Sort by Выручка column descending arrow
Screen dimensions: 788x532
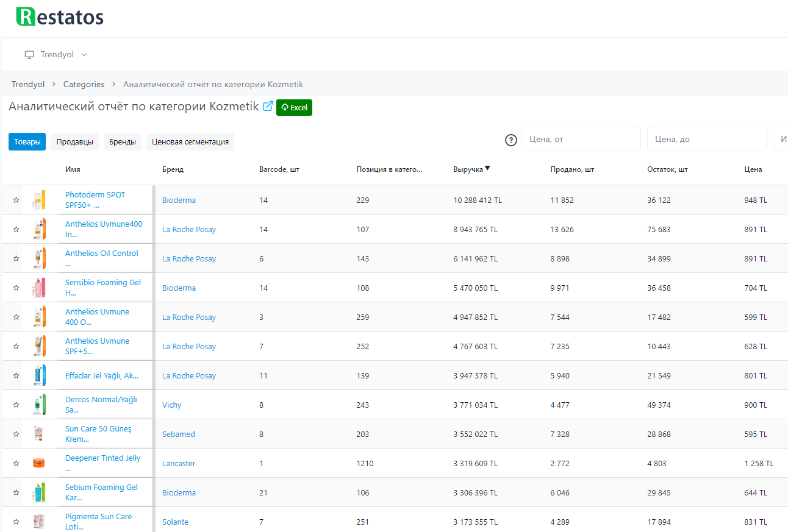(487, 169)
